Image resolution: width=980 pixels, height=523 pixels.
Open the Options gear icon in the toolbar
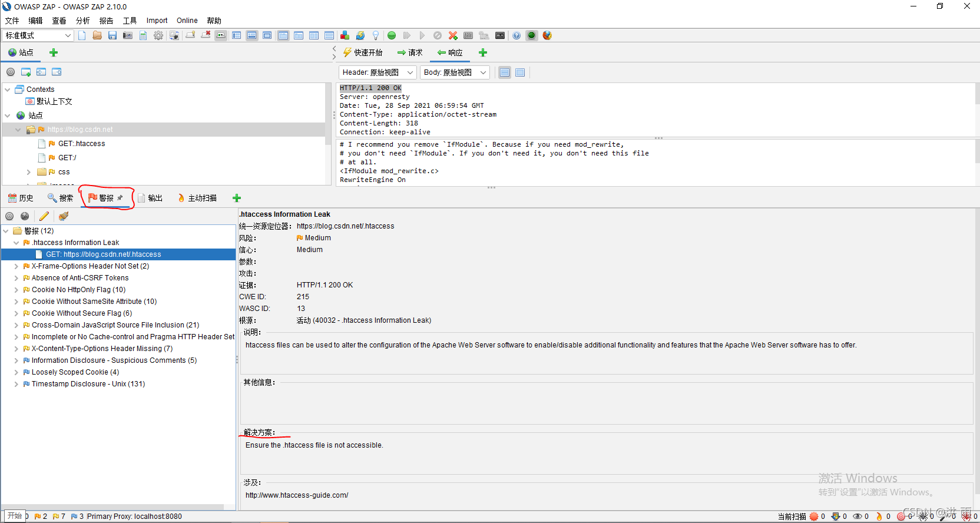(x=158, y=35)
